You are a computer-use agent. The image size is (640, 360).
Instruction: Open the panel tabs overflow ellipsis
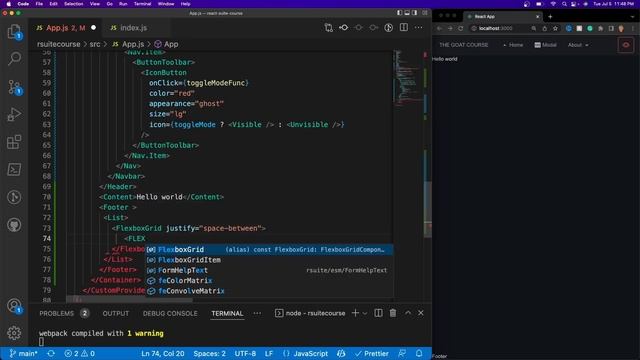[257, 313]
